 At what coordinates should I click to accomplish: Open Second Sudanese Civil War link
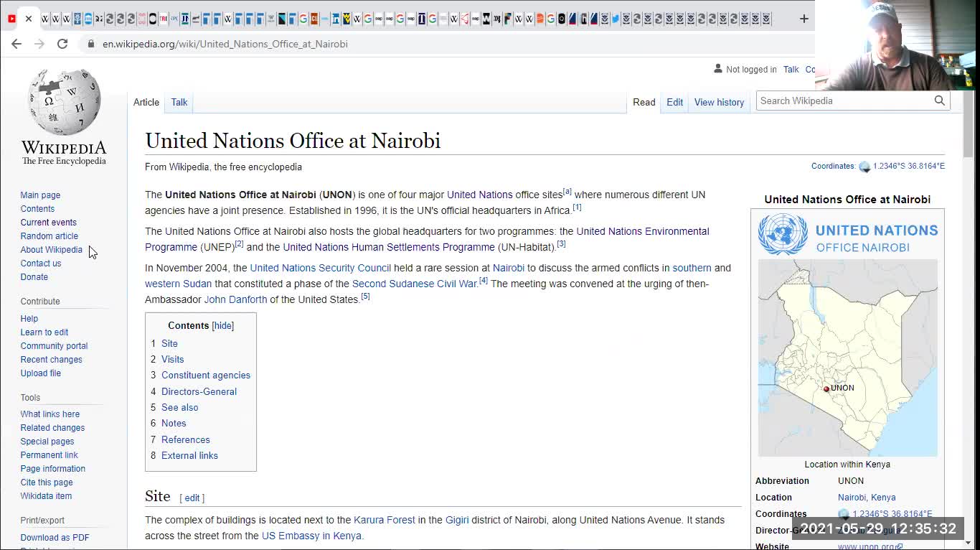415,284
